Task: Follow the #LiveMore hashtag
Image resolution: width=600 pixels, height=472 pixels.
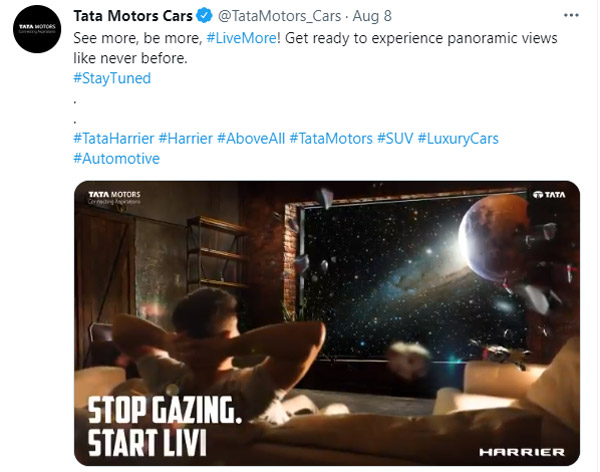Action: click(241, 38)
